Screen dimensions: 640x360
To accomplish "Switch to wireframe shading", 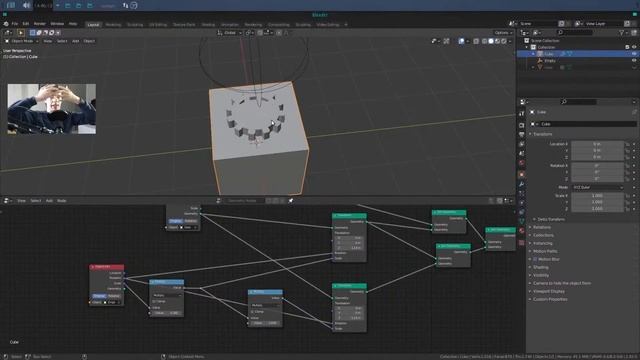I will (484, 41).
